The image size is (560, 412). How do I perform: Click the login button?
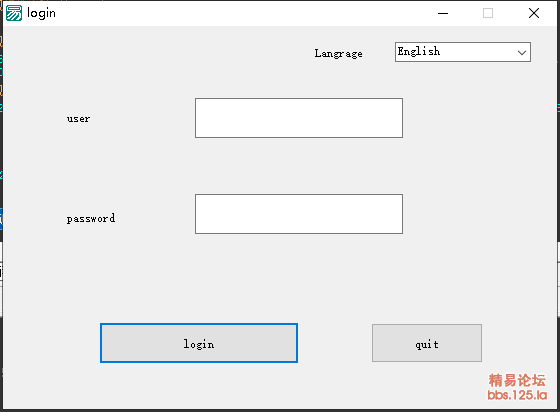199,343
